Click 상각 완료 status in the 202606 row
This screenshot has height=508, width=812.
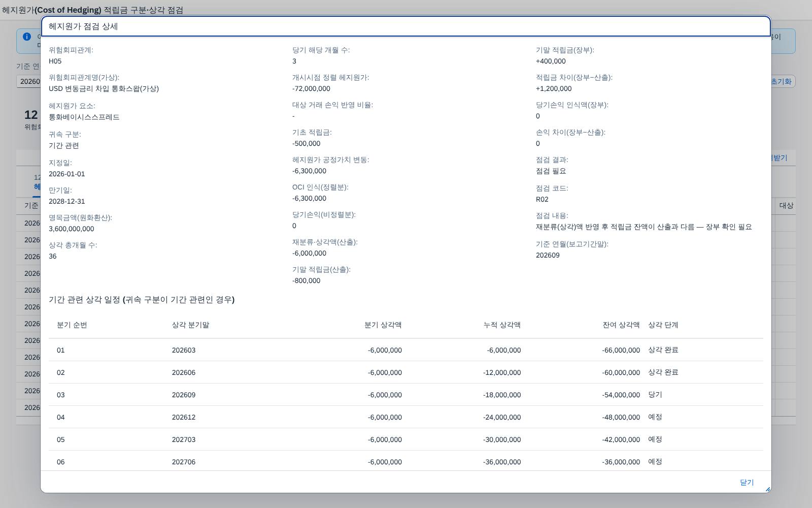pyautogui.click(x=663, y=372)
